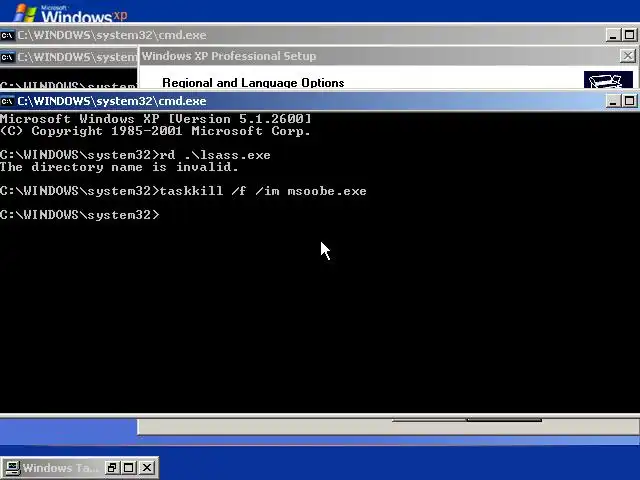The height and width of the screenshot is (480, 640).
Task: Click the middle cmd.exe window icon
Action: point(7,57)
